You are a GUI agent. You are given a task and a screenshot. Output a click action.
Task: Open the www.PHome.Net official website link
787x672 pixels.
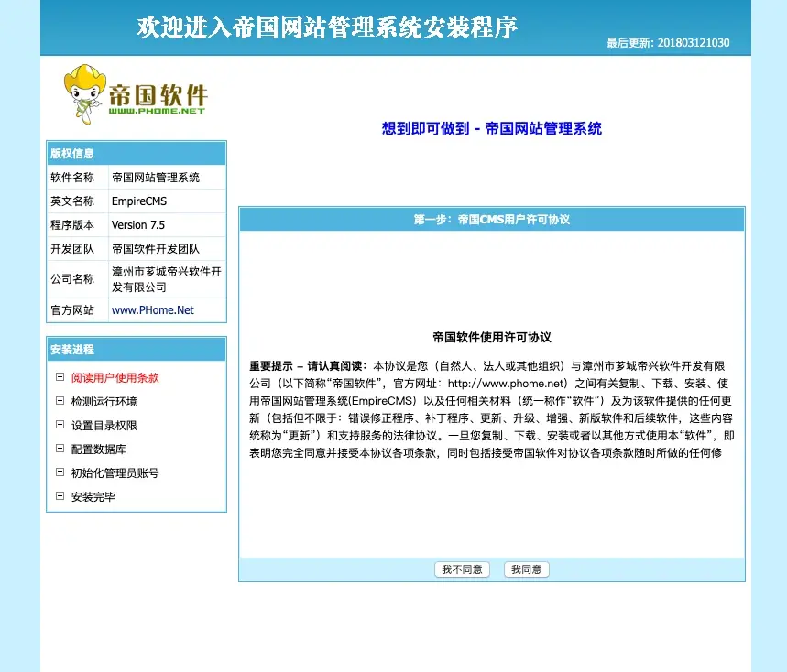click(x=153, y=310)
